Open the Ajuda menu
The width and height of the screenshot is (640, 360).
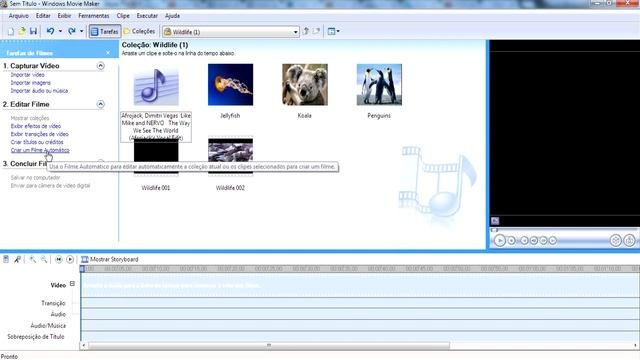[172, 16]
